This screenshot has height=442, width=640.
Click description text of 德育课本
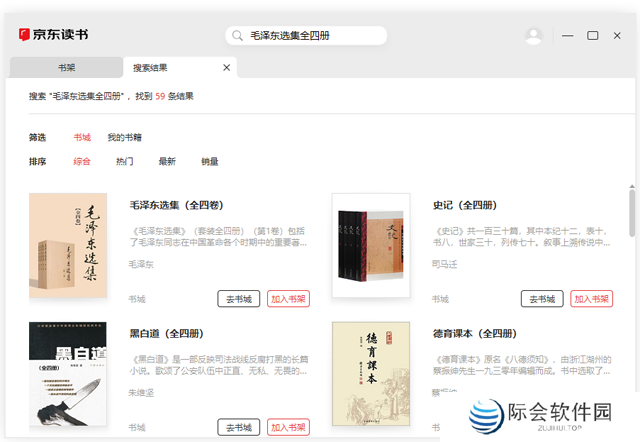point(522,365)
